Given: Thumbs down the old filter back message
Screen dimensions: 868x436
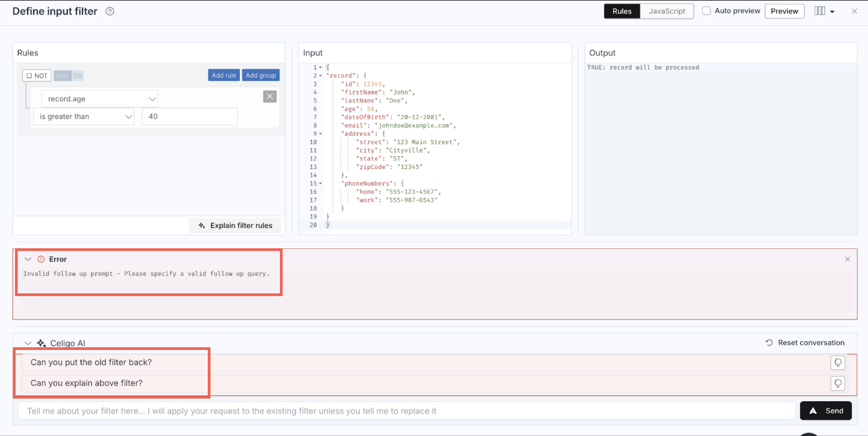Looking at the screenshot, I should tap(838, 363).
